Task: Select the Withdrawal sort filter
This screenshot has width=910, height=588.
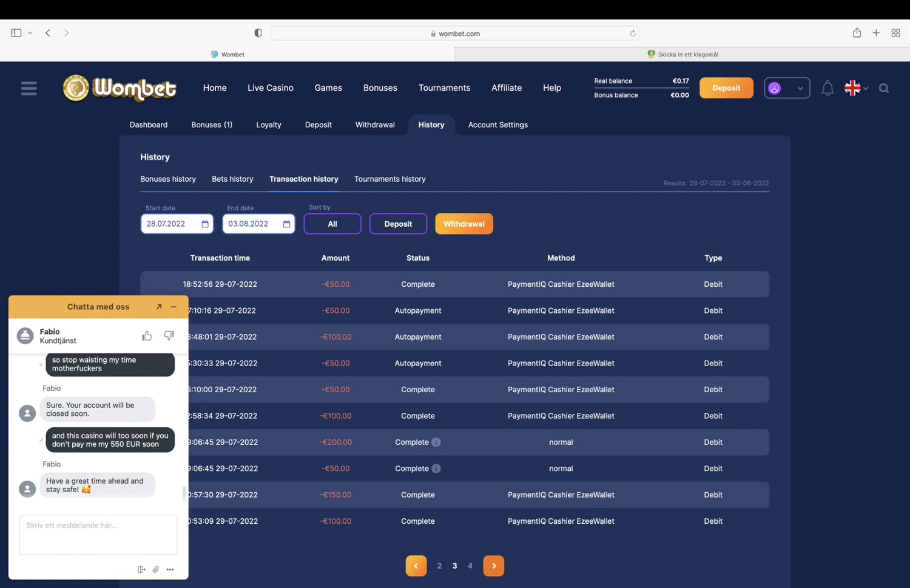Action: [x=463, y=224]
